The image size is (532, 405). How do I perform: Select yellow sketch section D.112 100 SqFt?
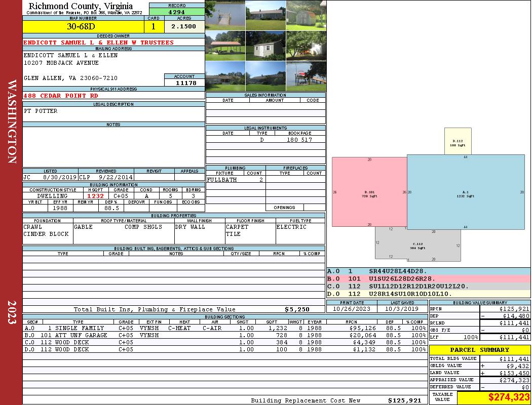click(458, 141)
